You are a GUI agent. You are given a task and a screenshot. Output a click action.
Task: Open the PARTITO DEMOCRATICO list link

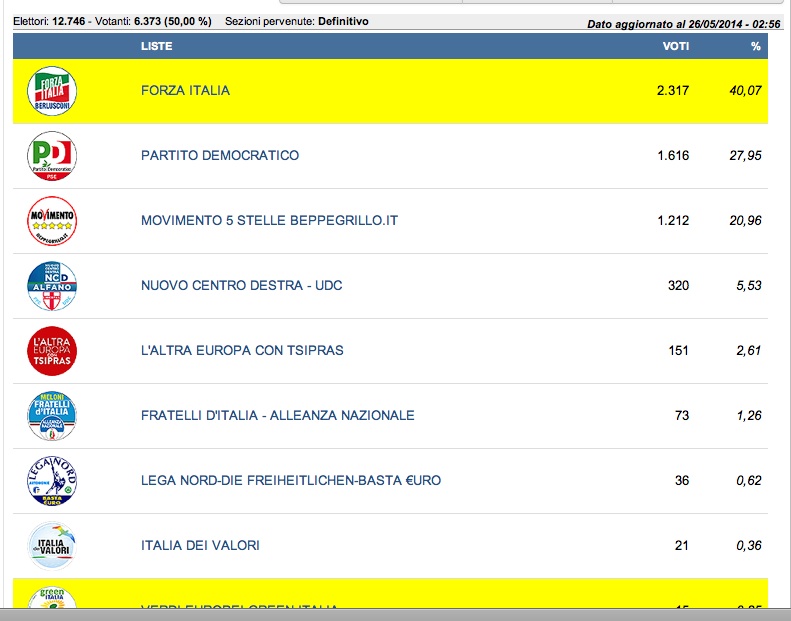[220, 155]
